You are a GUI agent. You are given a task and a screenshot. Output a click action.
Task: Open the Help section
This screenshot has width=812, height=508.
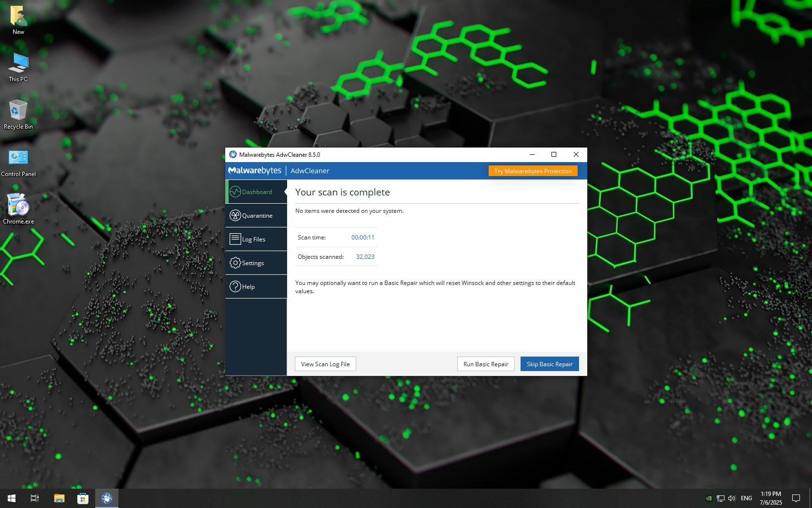pyautogui.click(x=256, y=286)
